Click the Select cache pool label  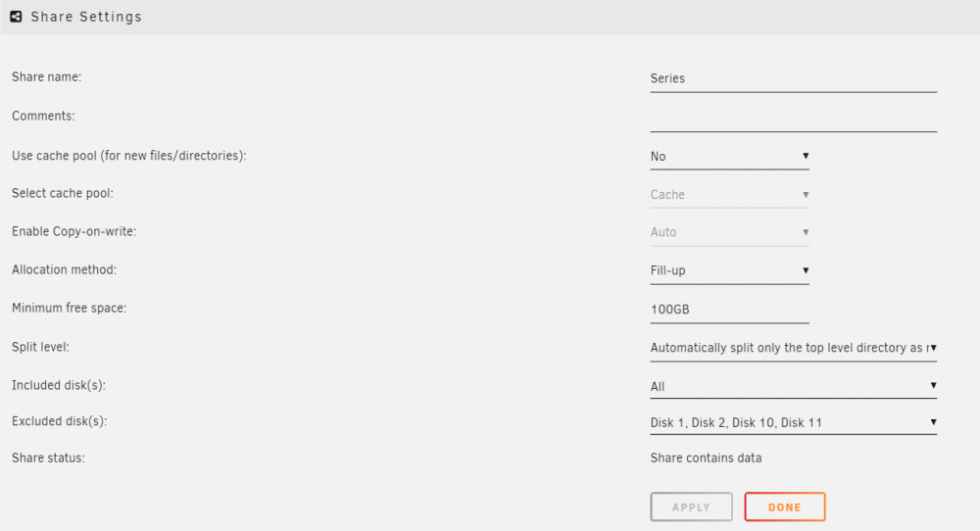[x=63, y=194]
